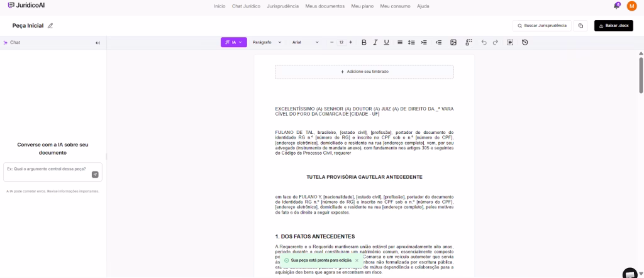Decrease paragraph indent

[438, 42]
